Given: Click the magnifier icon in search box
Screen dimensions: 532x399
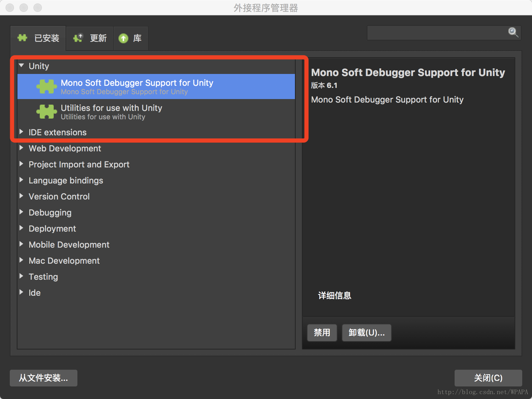Looking at the screenshot, I should 513,32.
